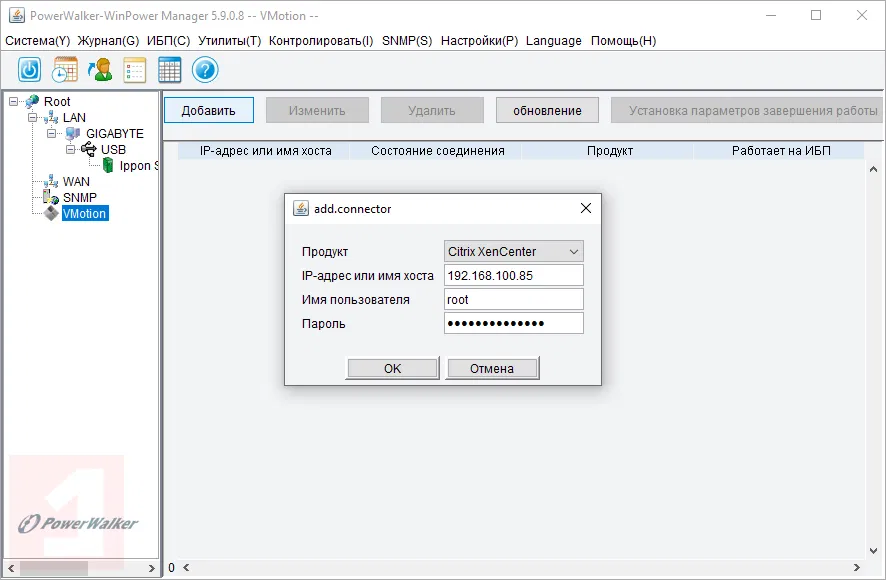The image size is (886, 580).
Task: Click the table vertical scroll up arrow
Action: 873,168
